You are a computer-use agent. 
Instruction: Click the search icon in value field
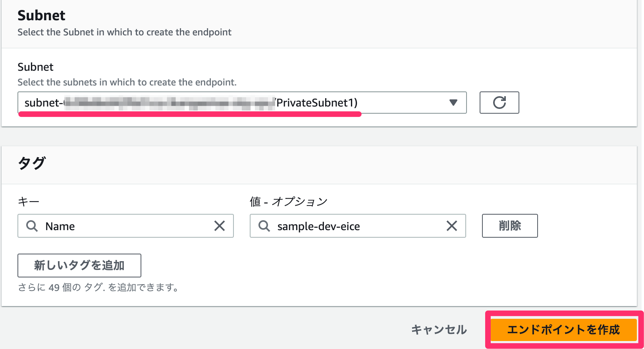[264, 226]
